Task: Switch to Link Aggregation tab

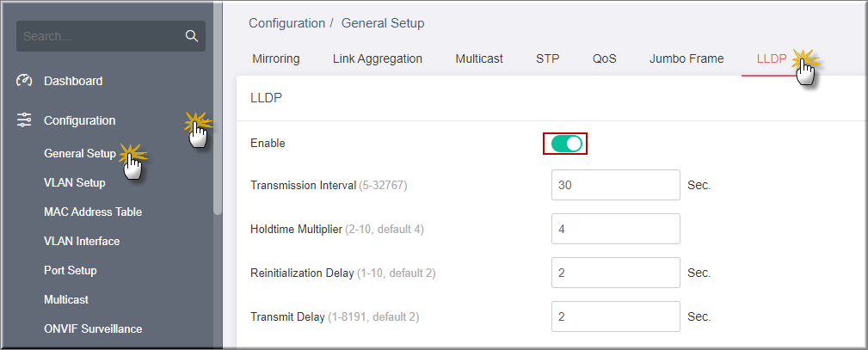Action: click(378, 58)
